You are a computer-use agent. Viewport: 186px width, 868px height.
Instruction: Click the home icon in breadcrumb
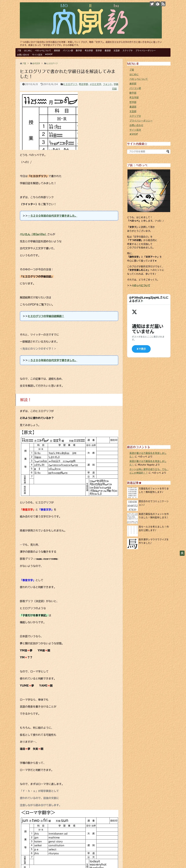click(21, 63)
